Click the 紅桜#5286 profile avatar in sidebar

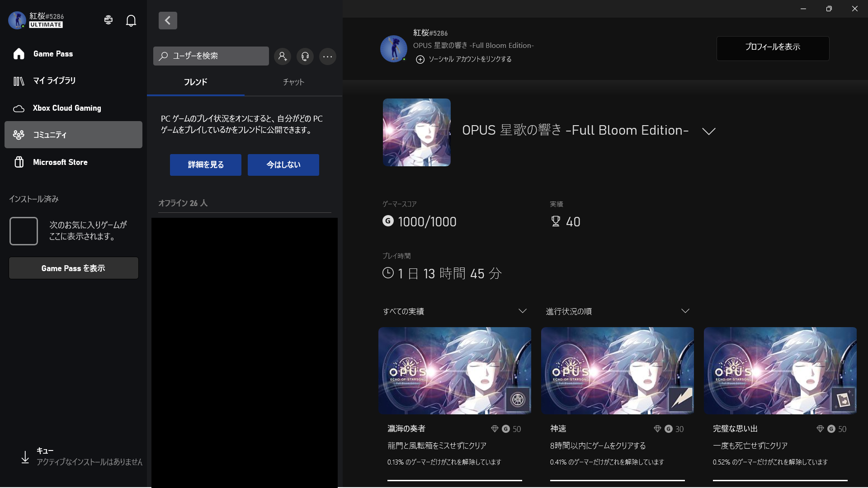coord(17,20)
